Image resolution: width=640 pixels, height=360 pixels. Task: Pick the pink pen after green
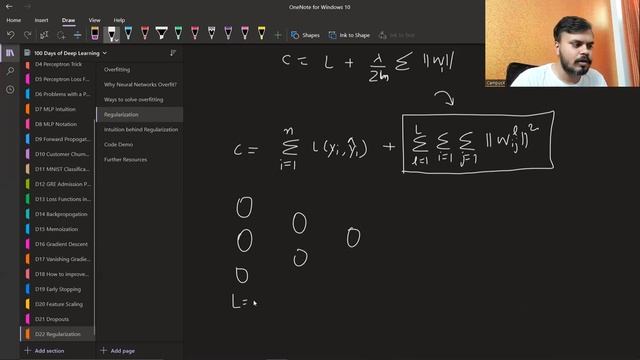click(x=195, y=33)
